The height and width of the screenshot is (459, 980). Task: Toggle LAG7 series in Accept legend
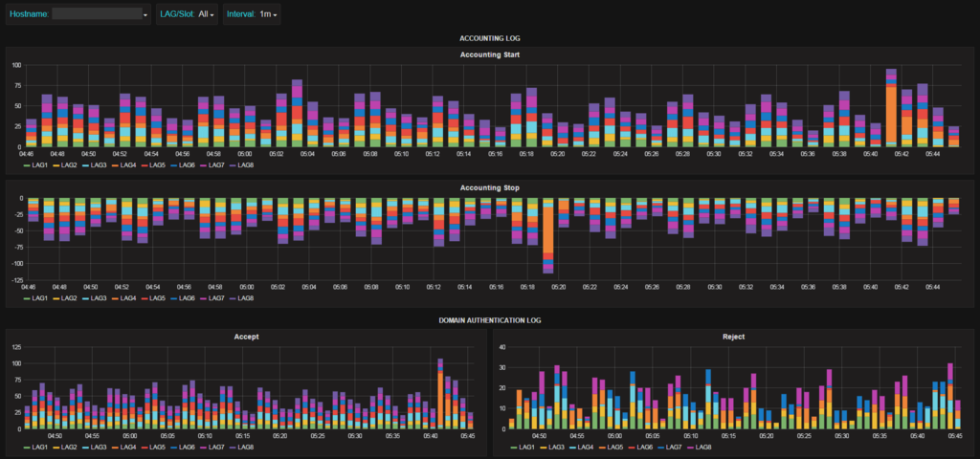212,448
